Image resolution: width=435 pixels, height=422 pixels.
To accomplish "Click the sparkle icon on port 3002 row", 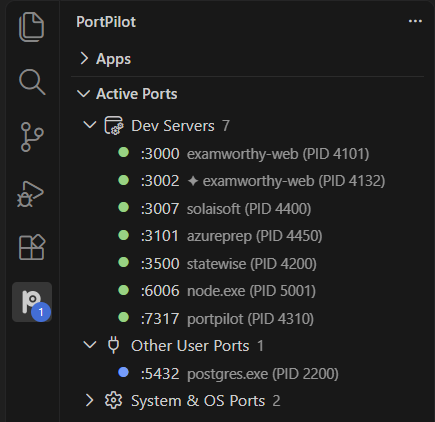I will pyautogui.click(x=193, y=181).
